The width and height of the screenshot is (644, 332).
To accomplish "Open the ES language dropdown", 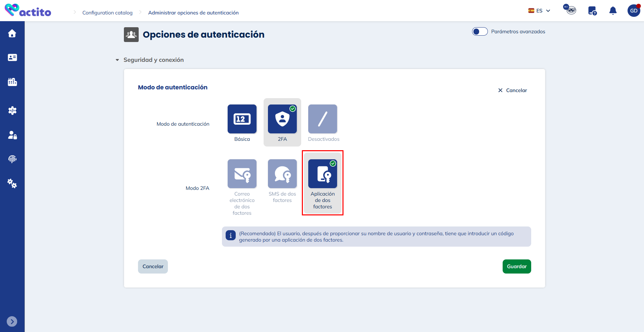I will click(539, 11).
